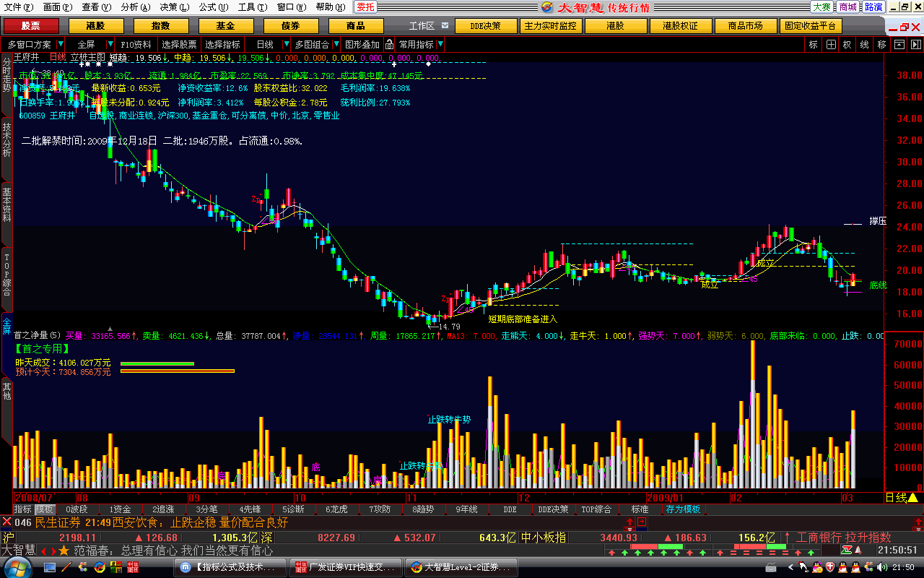Screen dimensions: 924x578
Task: Click the F10资料 toolbar item
Action: pyautogui.click(x=136, y=44)
